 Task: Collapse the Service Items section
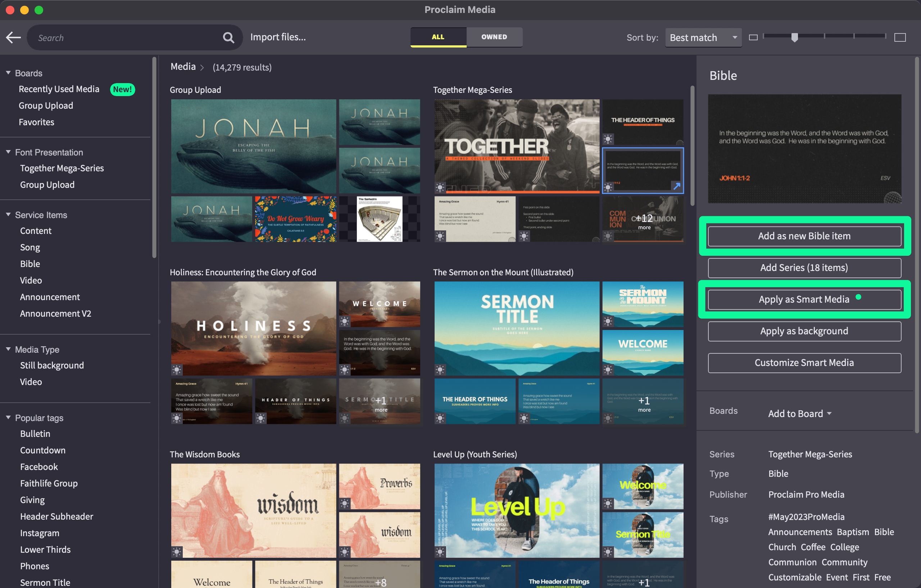[8, 214]
